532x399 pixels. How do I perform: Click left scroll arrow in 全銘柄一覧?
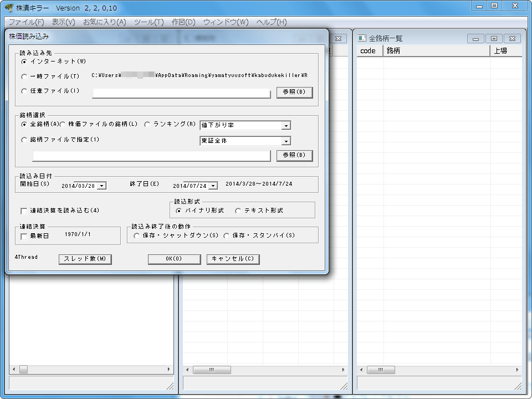(361, 370)
